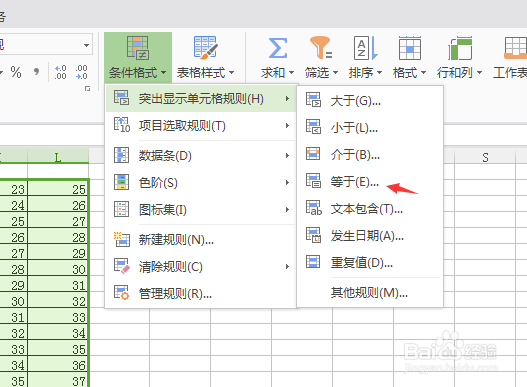Select 色阶(S) menu item
The width and height of the screenshot is (527, 387).
tap(201, 183)
